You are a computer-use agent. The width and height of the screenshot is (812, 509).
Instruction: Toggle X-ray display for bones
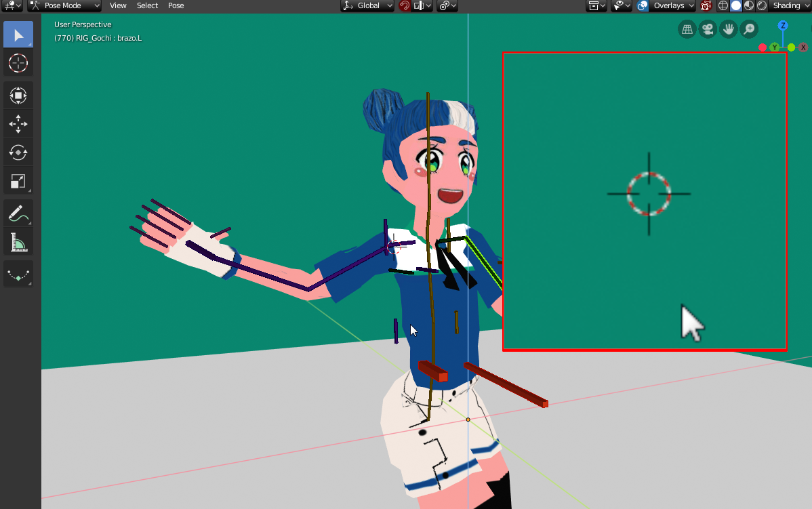click(706, 5)
